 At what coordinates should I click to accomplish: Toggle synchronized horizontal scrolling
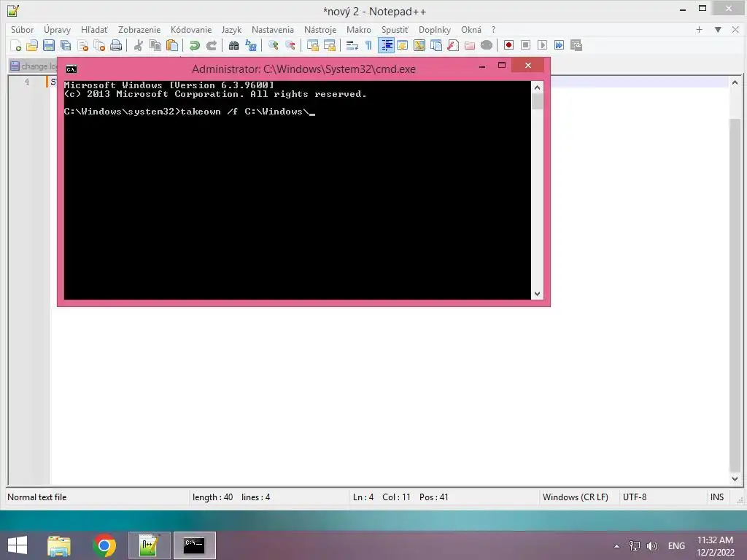click(x=329, y=45)
